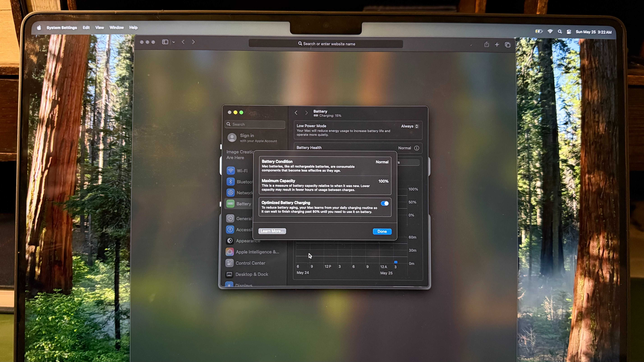Click the Wi-Fi icon in menu bar
This screenshot has width=644, height=362.
pos(550,31)
